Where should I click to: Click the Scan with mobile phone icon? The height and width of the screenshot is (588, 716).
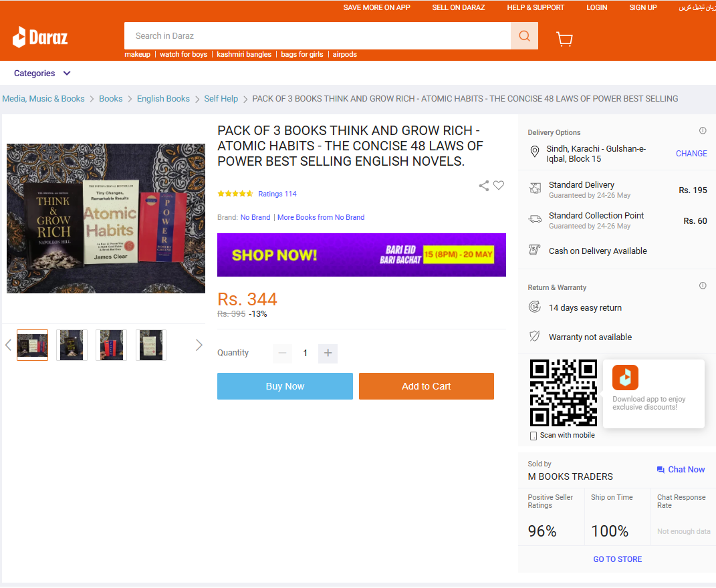point(533,436)
